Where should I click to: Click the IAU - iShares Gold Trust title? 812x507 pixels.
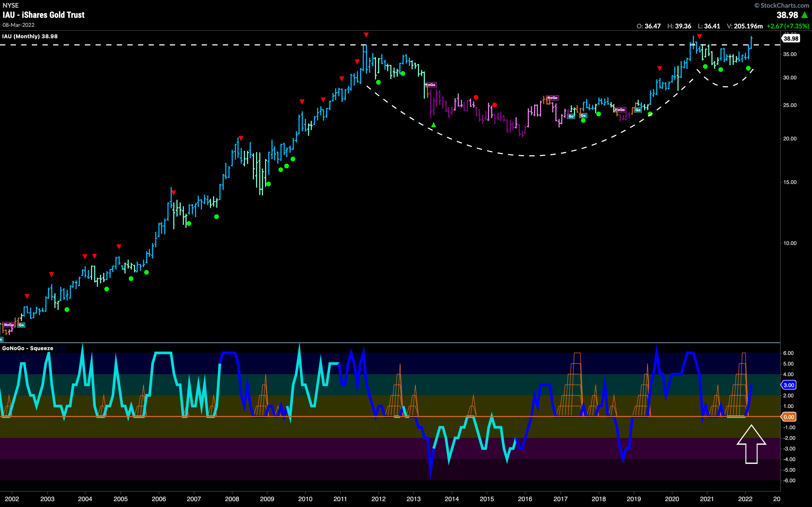pyautogui.click(x=44, y=15)
